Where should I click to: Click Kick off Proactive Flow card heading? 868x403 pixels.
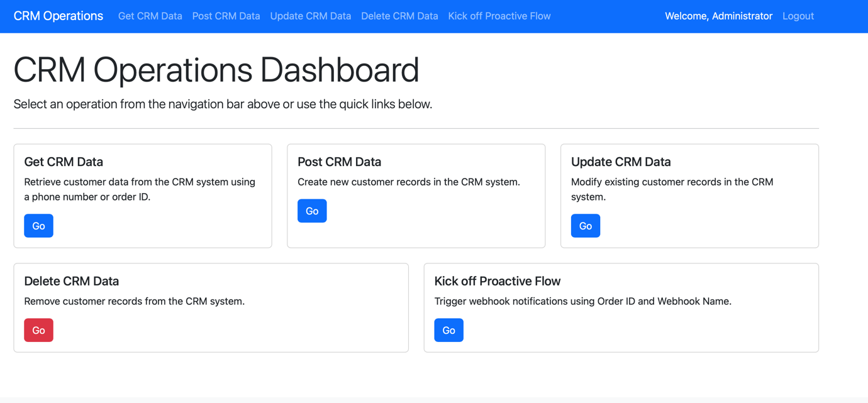(497, 281)
